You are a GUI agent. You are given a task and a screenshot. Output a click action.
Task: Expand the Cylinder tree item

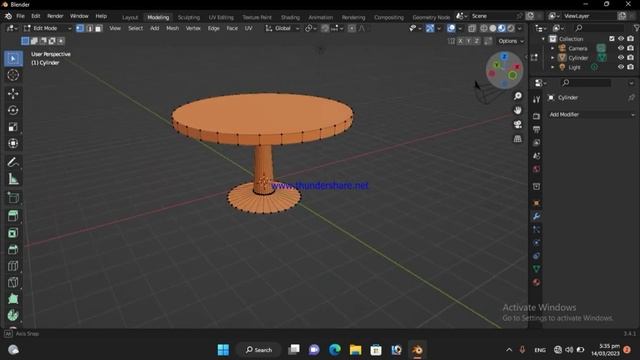coord(553,58)
